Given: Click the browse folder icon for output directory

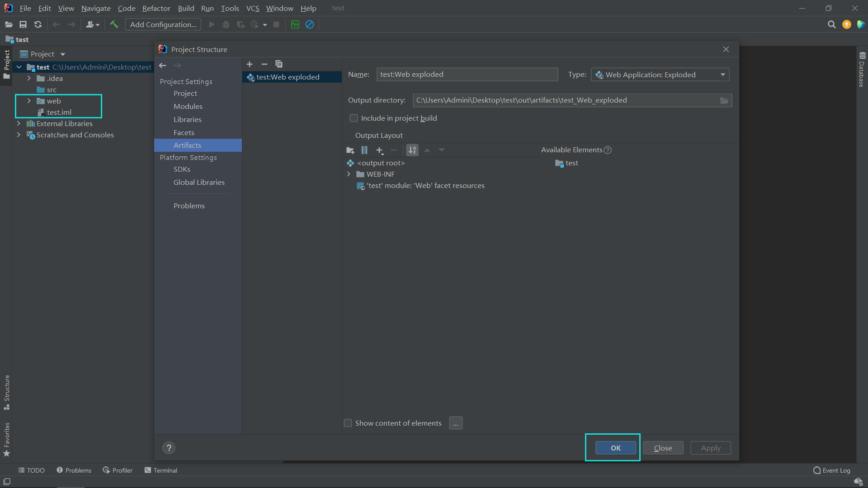Looking at the screenshot, I should point(724,100).
